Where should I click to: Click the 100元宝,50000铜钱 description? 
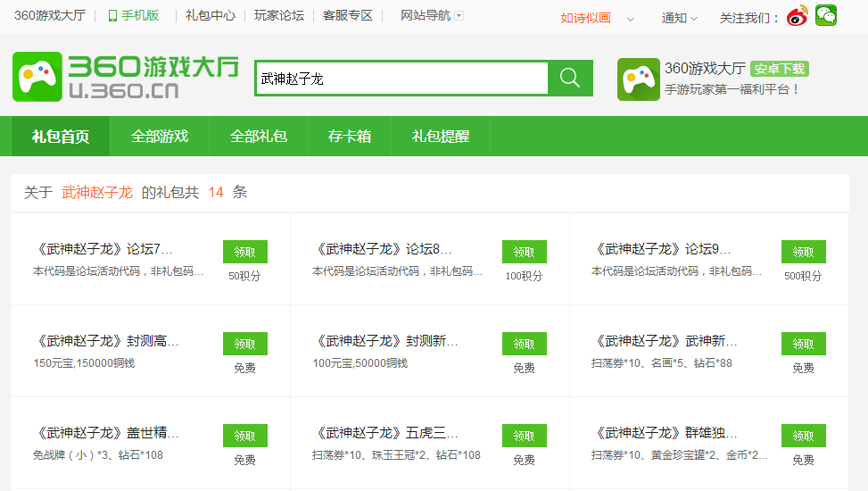coord(360,363)
